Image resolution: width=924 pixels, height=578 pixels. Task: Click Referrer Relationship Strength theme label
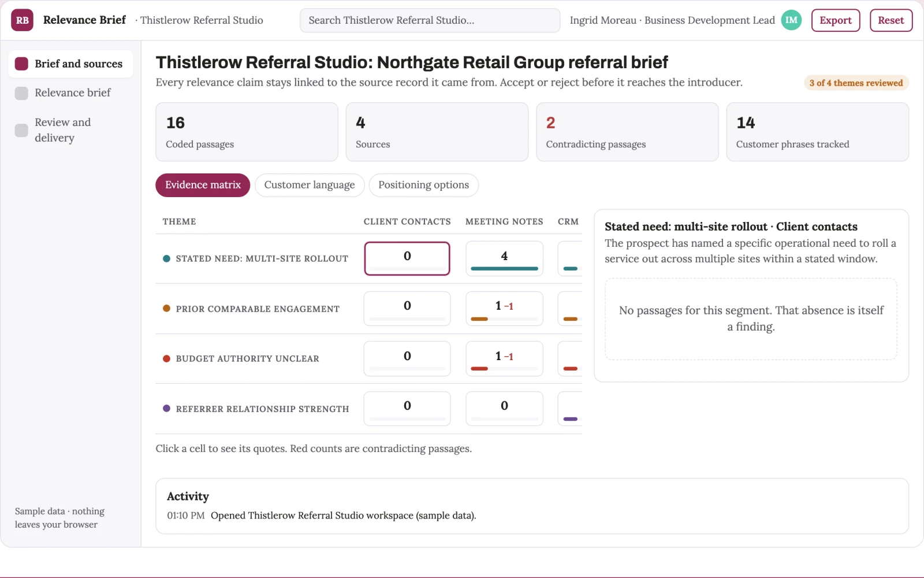[262, 409]
